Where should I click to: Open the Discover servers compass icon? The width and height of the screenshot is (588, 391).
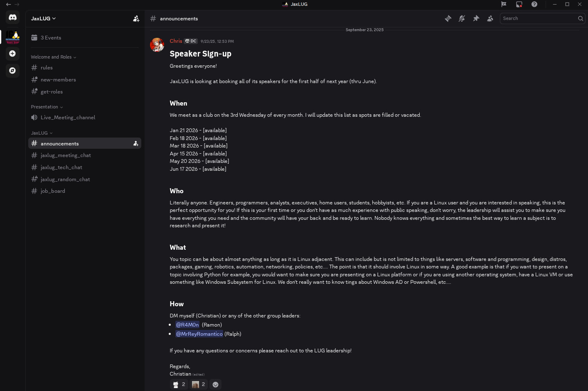tap(12, 71)
